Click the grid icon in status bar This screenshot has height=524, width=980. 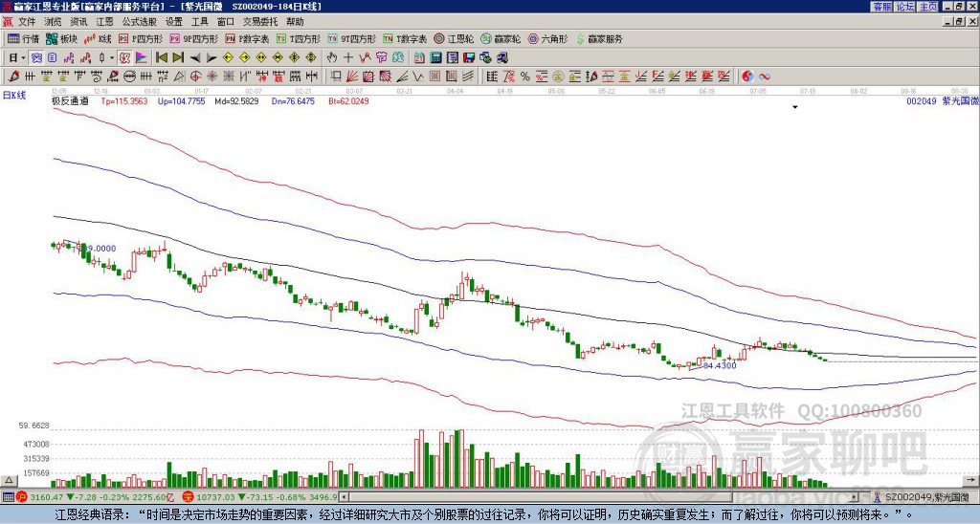click(x=8, y=498)
